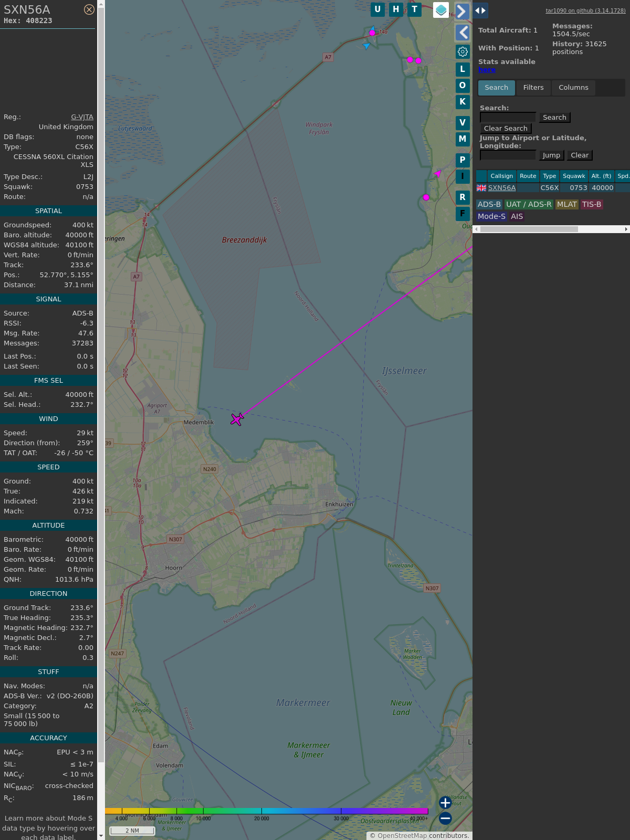
Task: Click the N240 road shield on the map
Action: 209,469
